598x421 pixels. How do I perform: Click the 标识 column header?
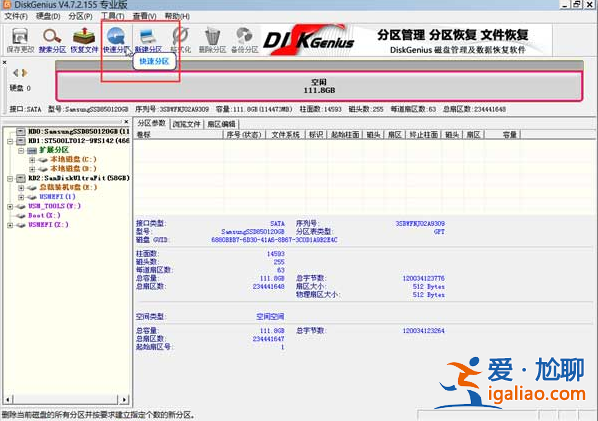(316, 135)
